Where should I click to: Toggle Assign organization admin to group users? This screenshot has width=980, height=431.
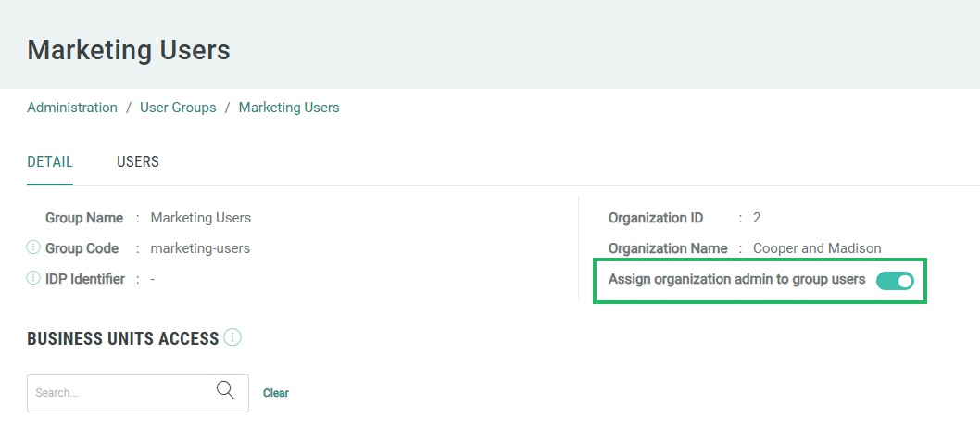(894, 280)
